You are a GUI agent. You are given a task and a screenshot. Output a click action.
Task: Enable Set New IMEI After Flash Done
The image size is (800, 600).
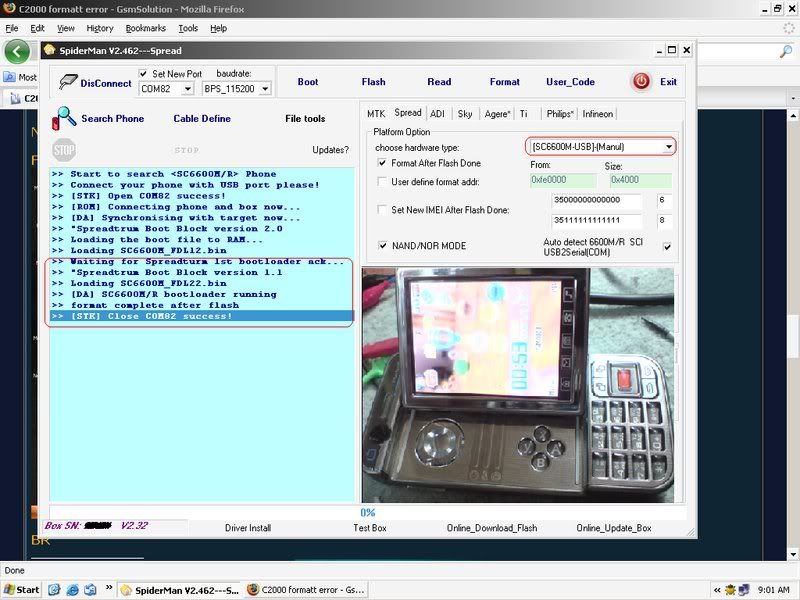[x=382, y=209]
